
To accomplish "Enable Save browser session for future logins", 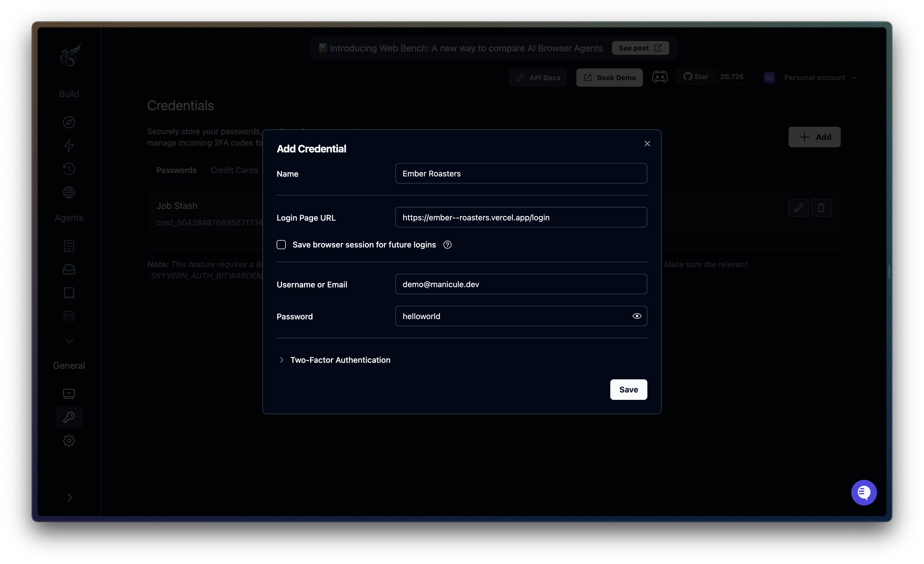I will [281, 244].
